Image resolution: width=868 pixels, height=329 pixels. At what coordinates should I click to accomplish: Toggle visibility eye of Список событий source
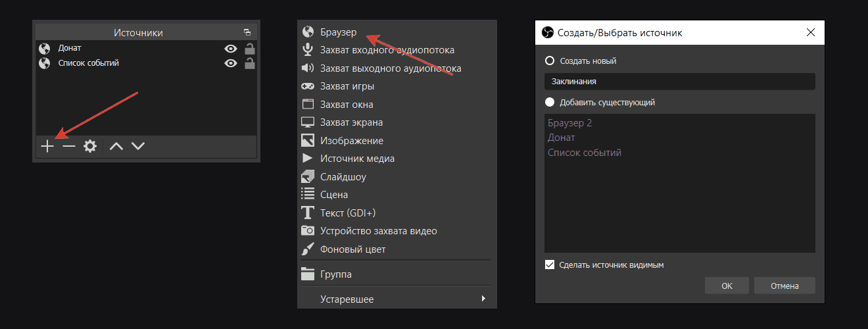tap(231, 63)
